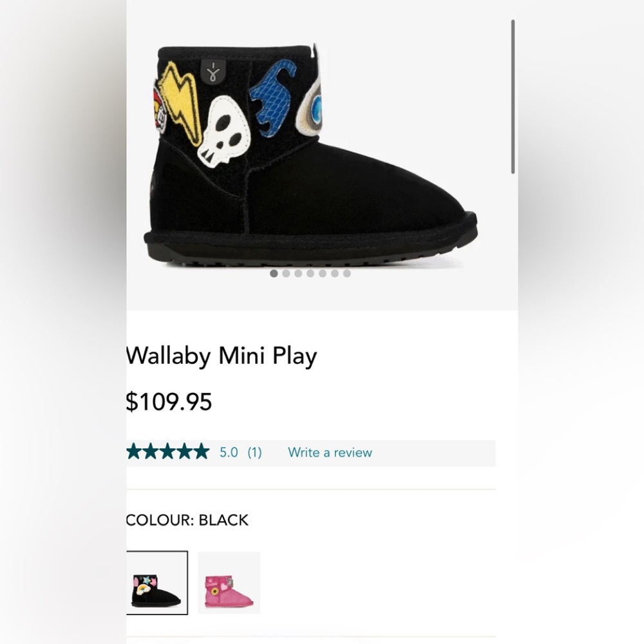Go to the second carousel image dot
644x644 pixels.
[x=286, y=274]
